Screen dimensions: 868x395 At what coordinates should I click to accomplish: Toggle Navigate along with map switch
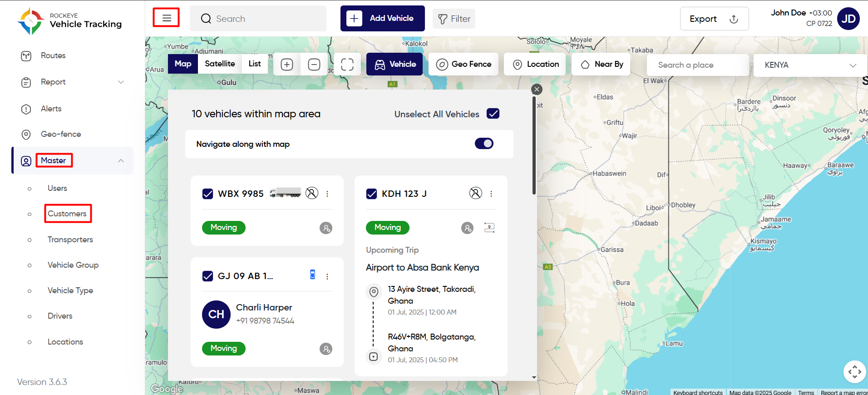point(484,144)
